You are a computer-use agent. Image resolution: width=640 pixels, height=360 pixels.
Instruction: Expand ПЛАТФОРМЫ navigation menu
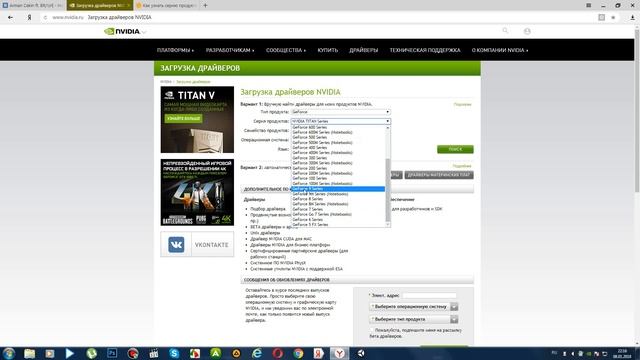click(175, 50)
